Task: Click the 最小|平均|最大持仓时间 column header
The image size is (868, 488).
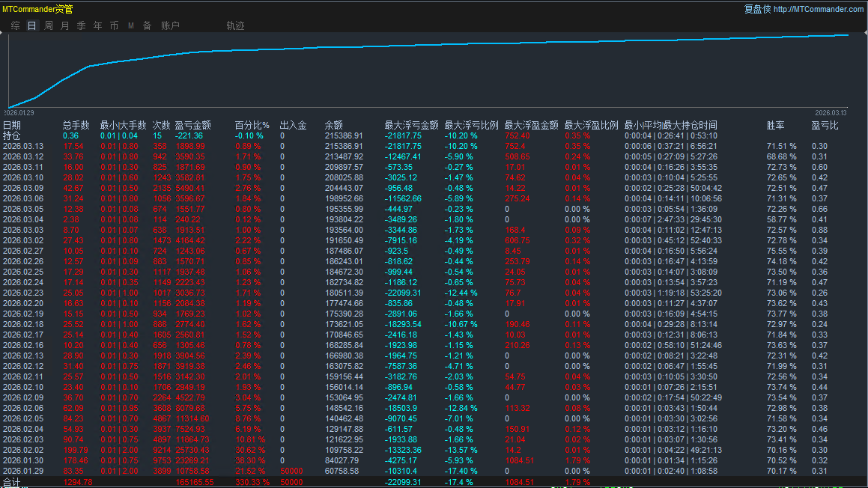Action: (x=671, y=125)
